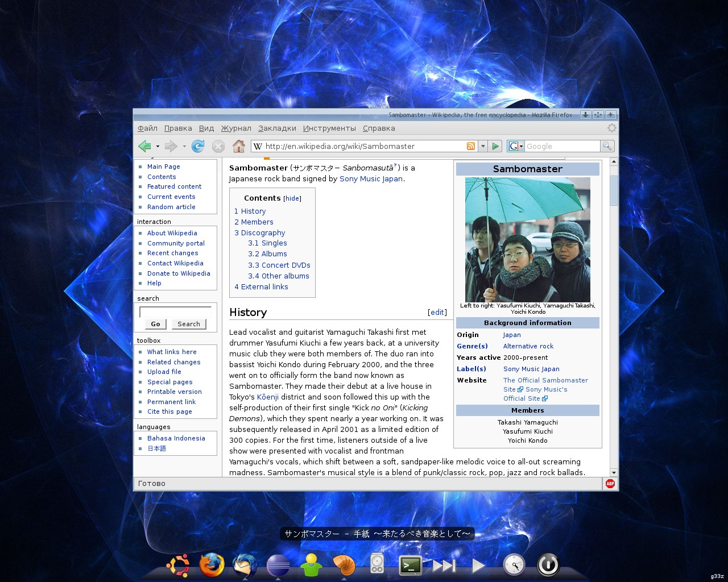Click the Go button in Wikipedia search
The image size is (728, 582).
pos(155,324)
